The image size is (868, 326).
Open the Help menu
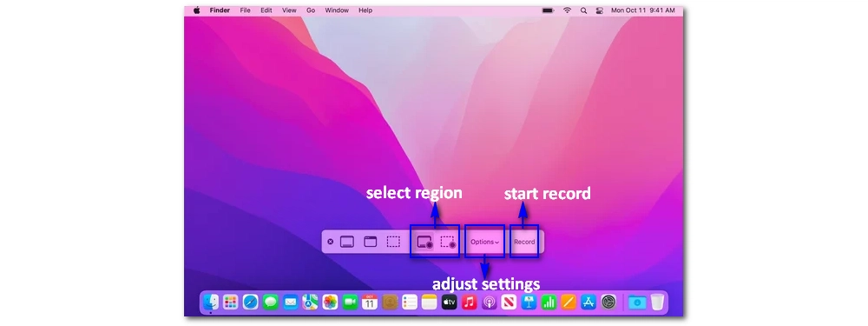[x=365, y=10]
